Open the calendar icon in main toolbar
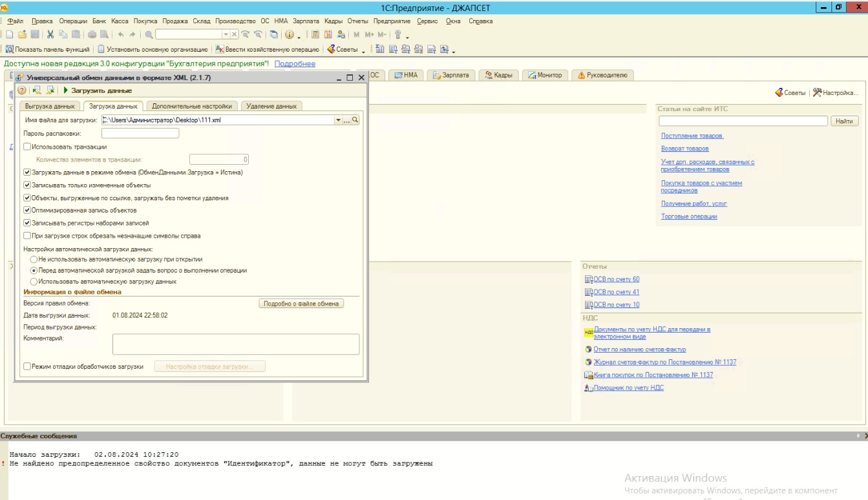Image resolution: width=868 pixels, height=500 pixels. coord(328,34)
